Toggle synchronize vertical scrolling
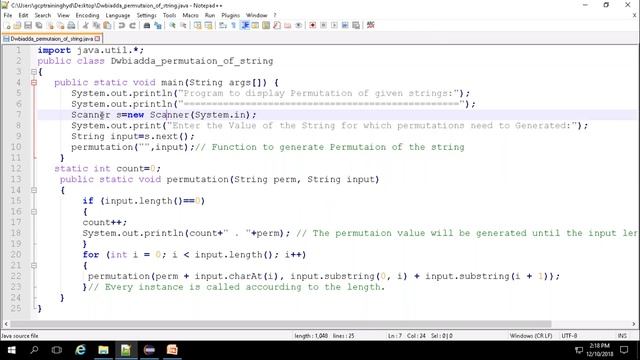This screenshot has width=640, height=360. [197, 25]
